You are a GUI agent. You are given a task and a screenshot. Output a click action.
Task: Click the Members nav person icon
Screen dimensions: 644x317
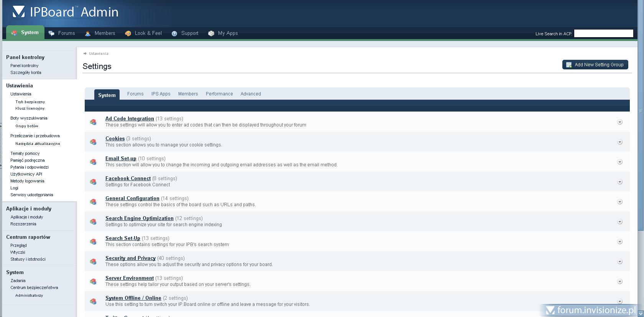point(88,33)
